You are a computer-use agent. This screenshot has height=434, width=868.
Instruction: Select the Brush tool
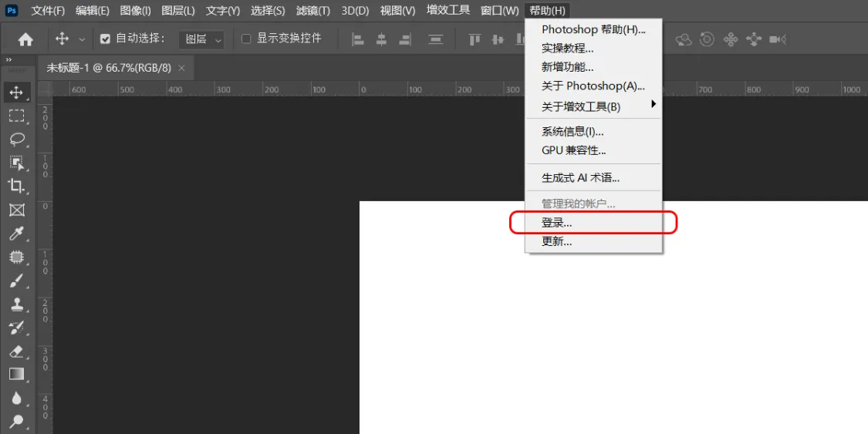(x=17, y=281)
